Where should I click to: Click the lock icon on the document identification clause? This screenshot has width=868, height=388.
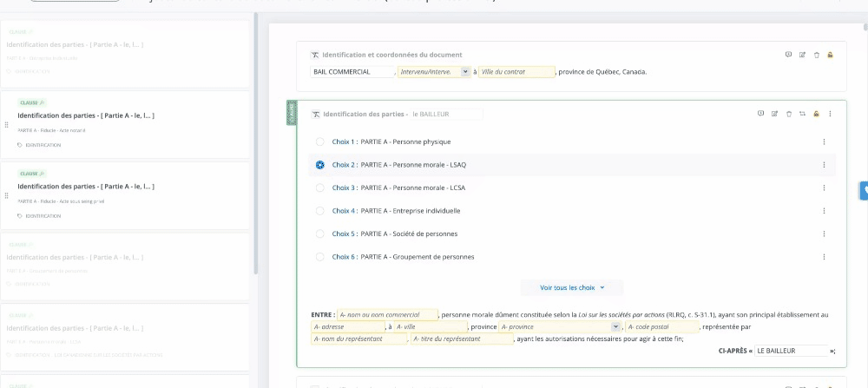coord(830,55)
